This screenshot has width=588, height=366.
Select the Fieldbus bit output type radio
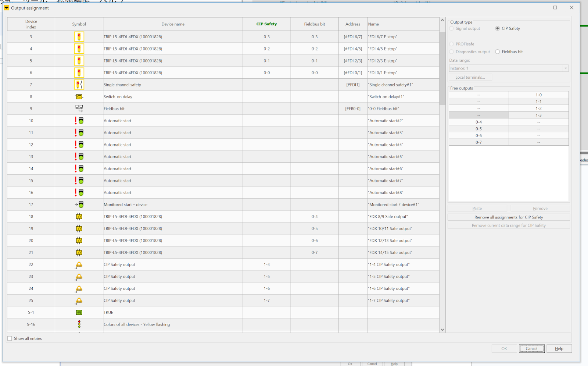coord(498,52)
